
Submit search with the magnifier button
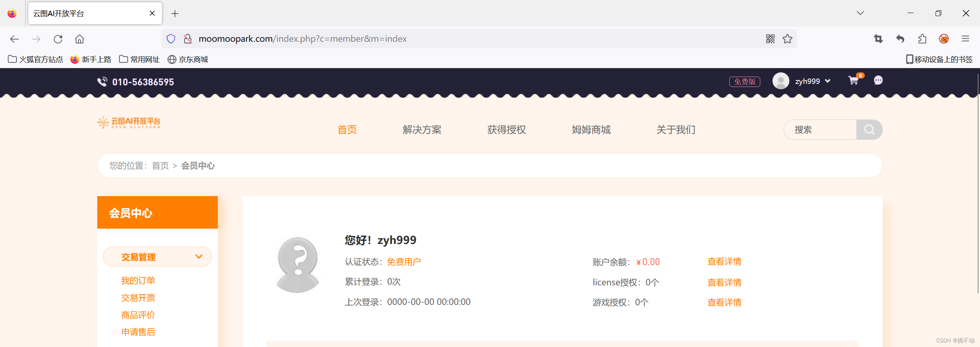tap(869, 129)
